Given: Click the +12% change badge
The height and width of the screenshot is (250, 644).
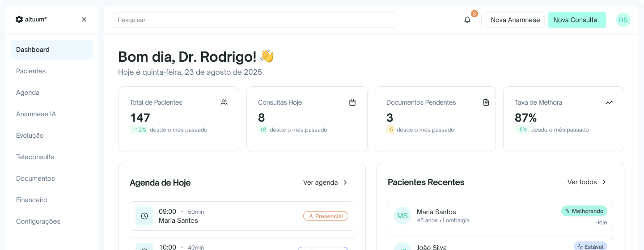Looking at the screenshot, I should 139,130.
